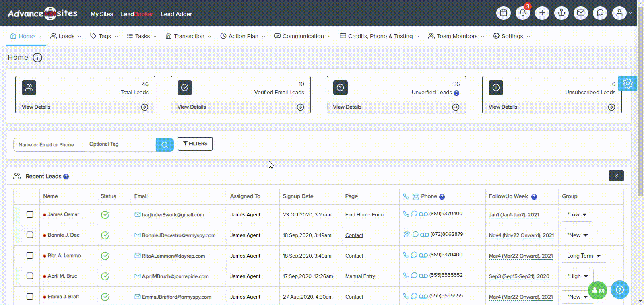Open notifications bell with 3 badge
The width and height of the screenshot is (644, 305).
pos(522,13)
